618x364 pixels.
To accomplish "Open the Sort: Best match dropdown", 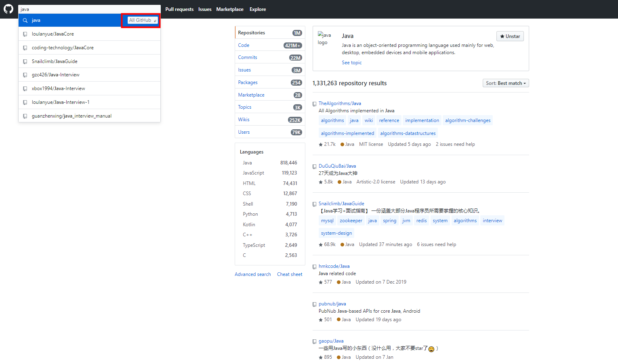I will coord(506,83).
